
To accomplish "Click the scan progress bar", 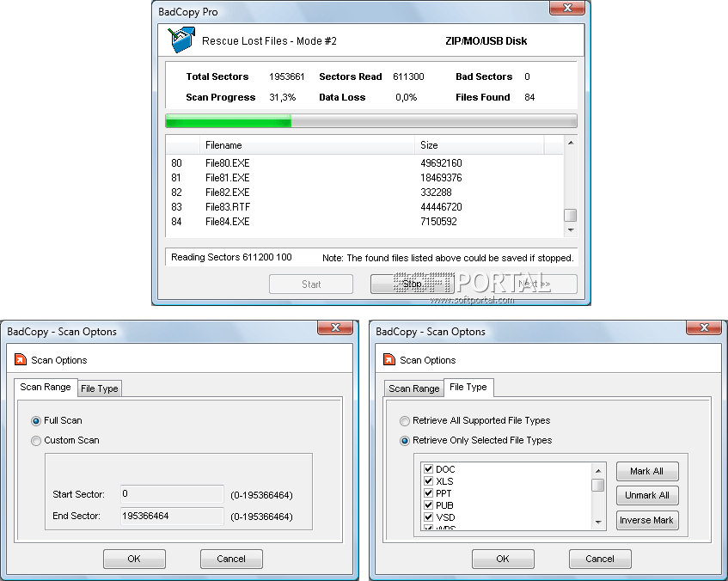I will click(371, 121).
